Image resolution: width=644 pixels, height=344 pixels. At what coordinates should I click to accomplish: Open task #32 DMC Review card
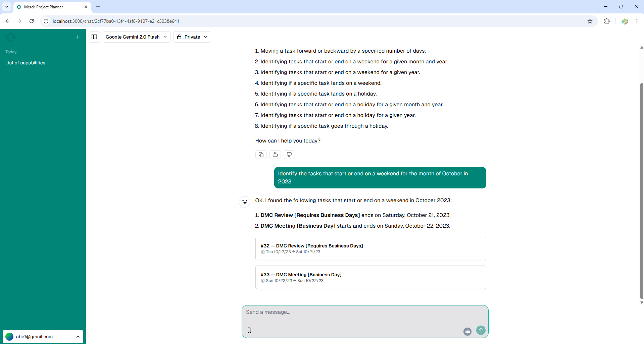pyautogui.click(x=370, y=248)
